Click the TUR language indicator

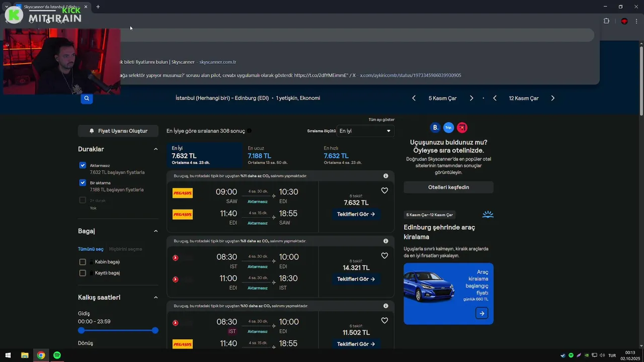[x=612, y=355]
